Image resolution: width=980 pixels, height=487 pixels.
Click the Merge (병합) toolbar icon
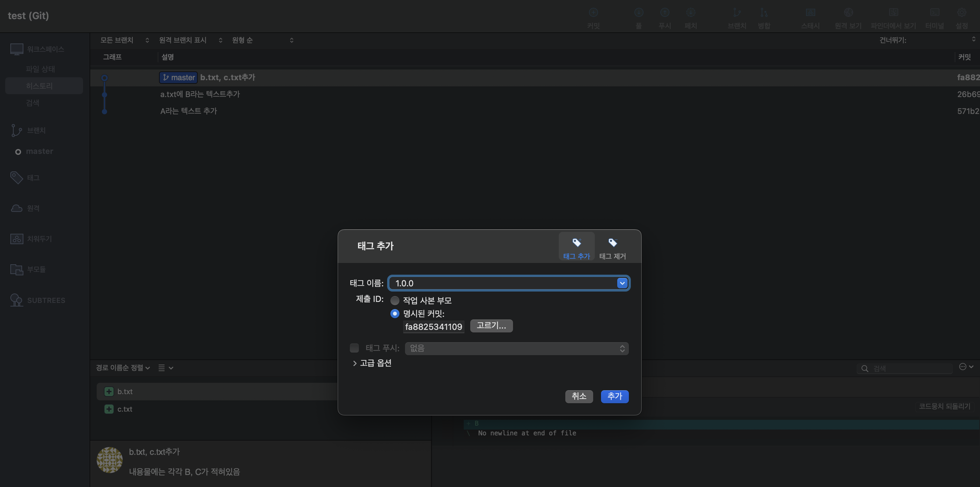coord(764,13)
